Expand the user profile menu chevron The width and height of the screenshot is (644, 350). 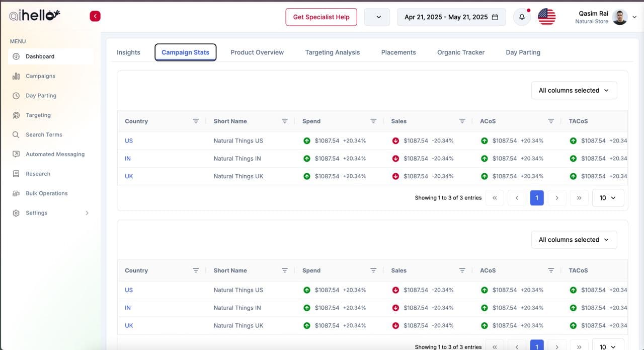point(634,17)
